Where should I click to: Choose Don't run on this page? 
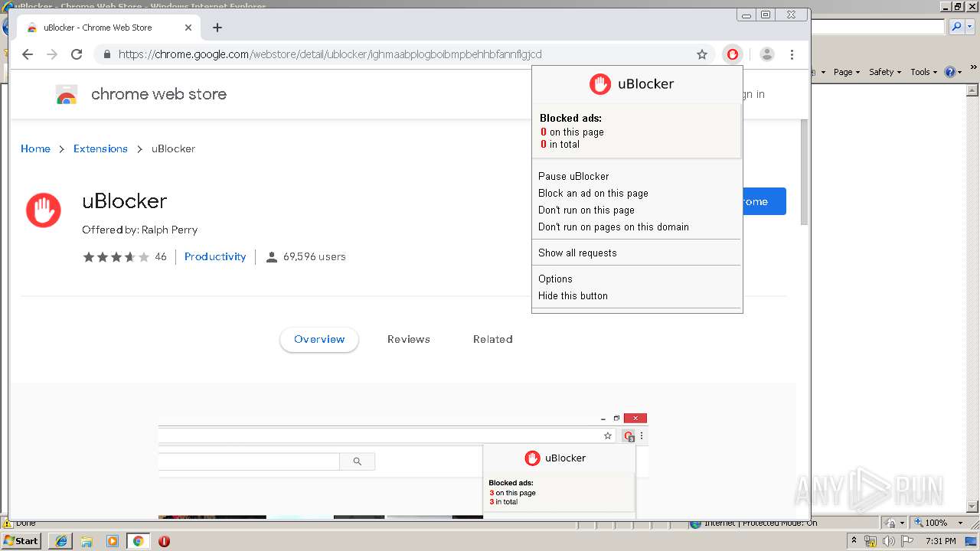click(x=586, y=210)
